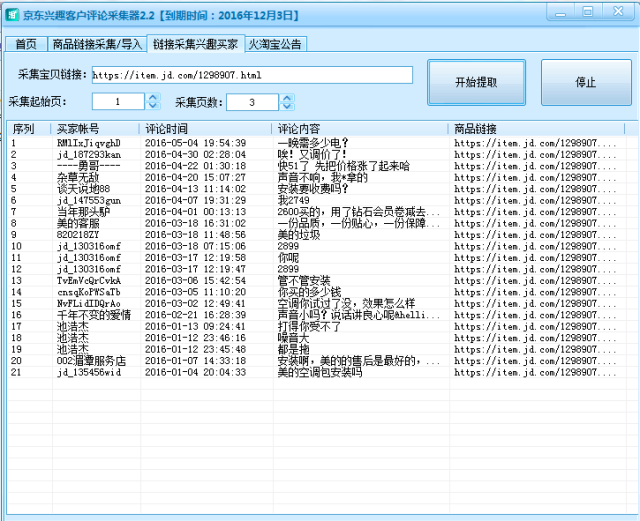This screenshot has width=640, height=521.
Task: Click comment 美的空调包安装吗
Action: (320, 372)
